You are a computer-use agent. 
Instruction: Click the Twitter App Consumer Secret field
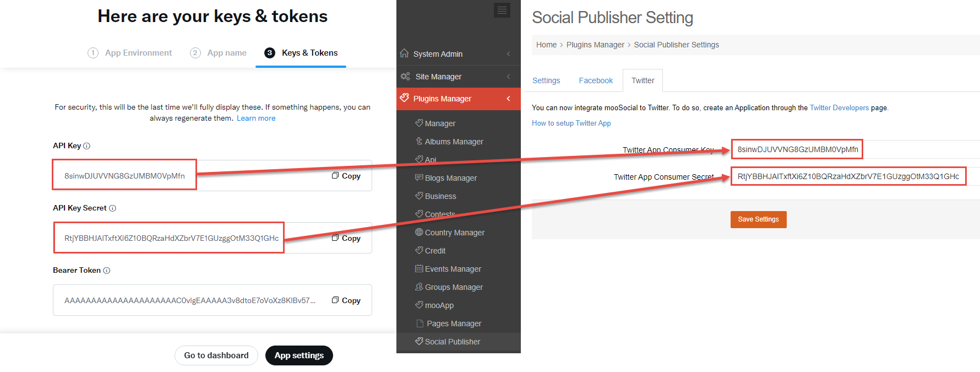(856, 176)
